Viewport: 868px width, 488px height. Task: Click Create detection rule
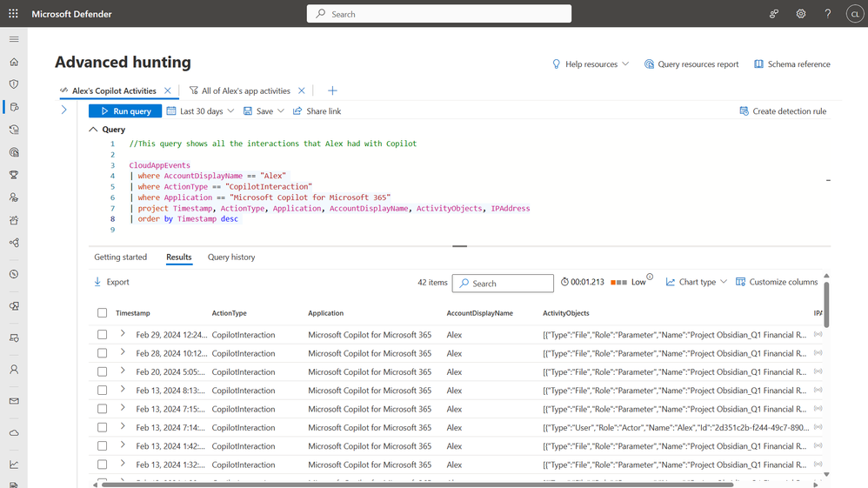(x=783, y=111)
